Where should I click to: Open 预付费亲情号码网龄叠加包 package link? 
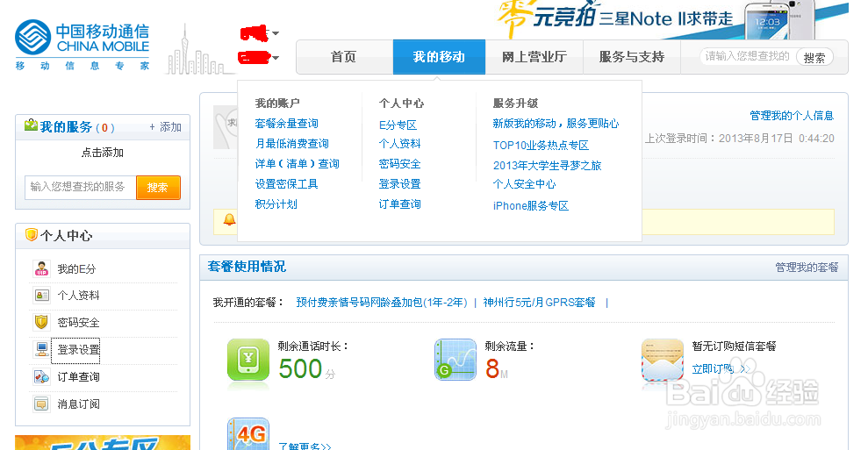382,303
